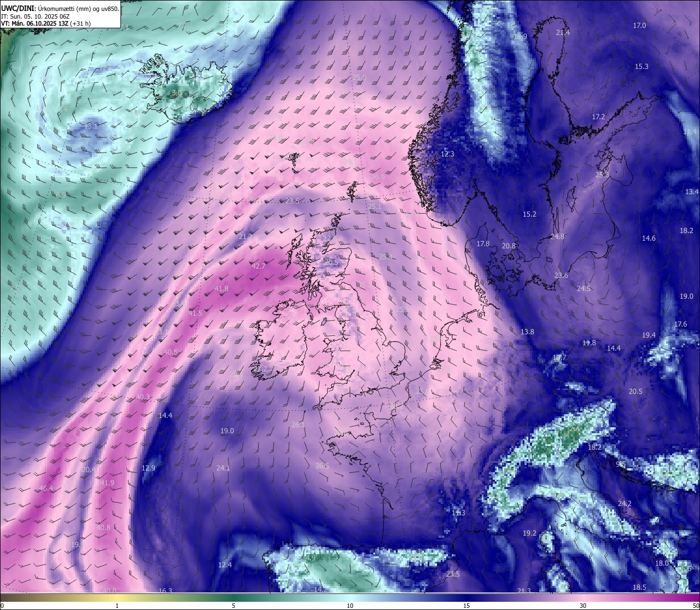
Task: Click the 5 label on the color scale
Action: [234, 606]
